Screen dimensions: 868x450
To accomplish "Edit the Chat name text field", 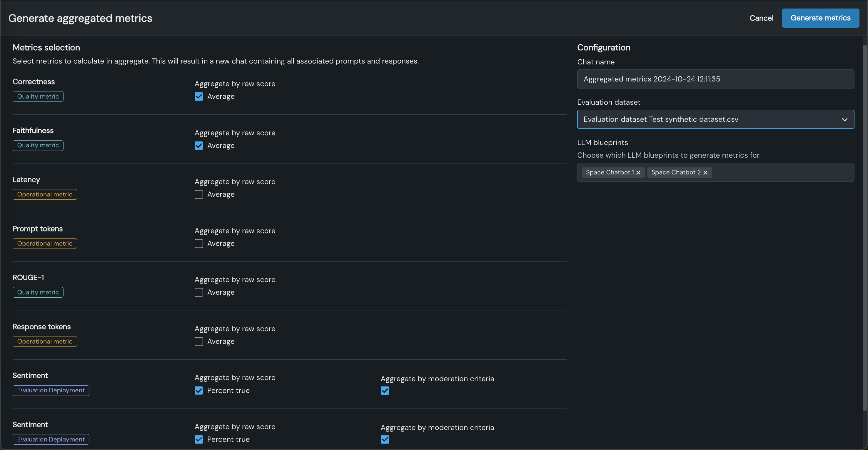I will (x=715, y=79).
